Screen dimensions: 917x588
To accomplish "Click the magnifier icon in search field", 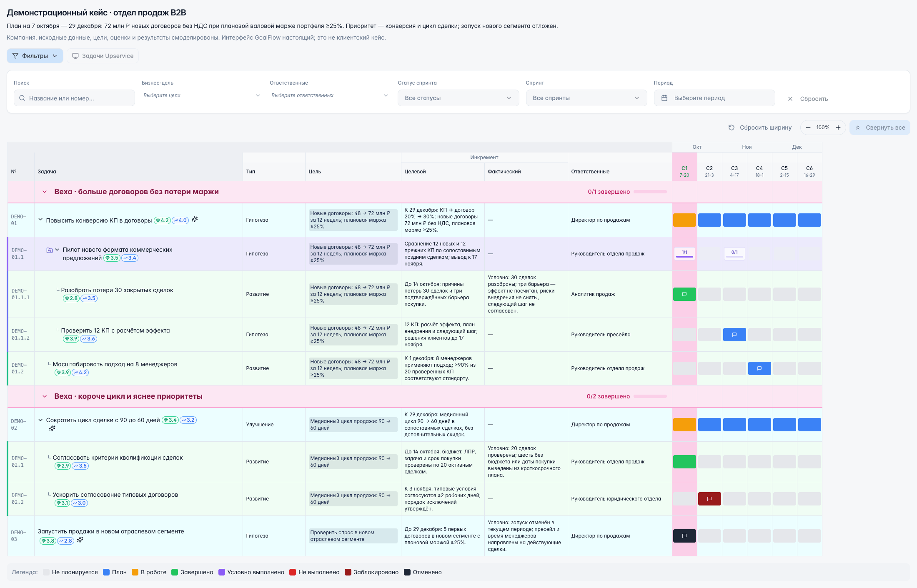I will click(22, 98).
